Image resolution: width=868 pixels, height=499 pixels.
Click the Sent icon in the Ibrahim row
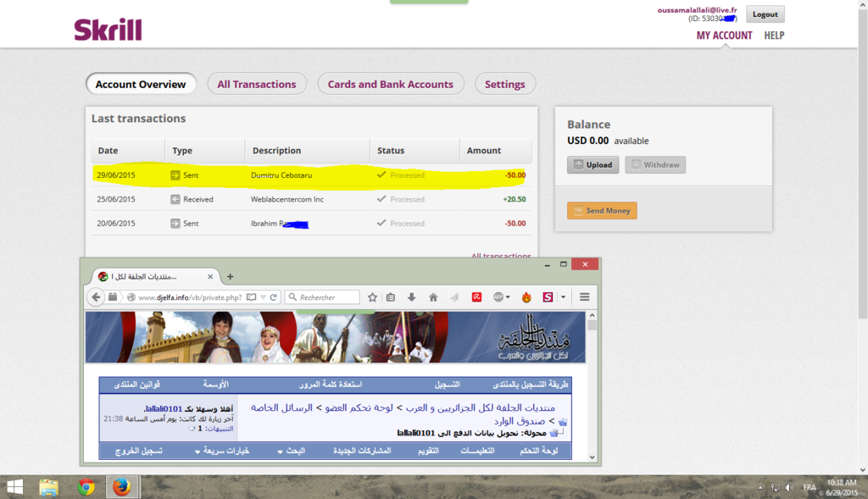pyautogui.click(x=175, y=224)
